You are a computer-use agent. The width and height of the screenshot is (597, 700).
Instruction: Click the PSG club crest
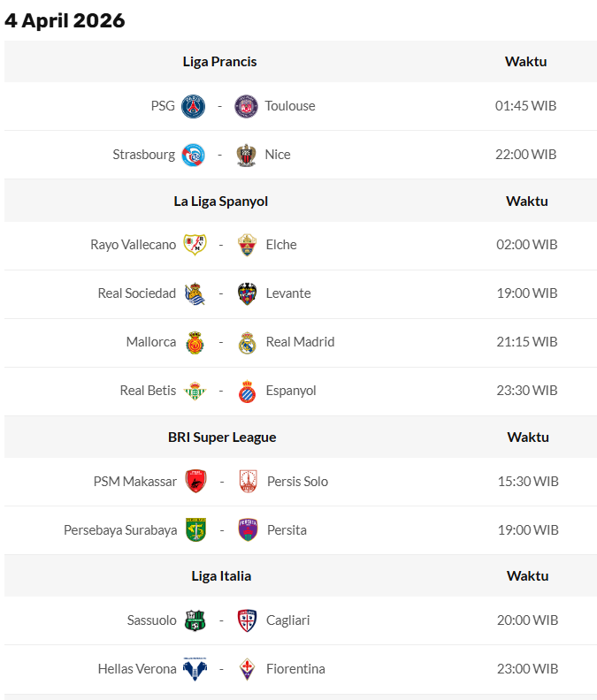tap(193, 107)
